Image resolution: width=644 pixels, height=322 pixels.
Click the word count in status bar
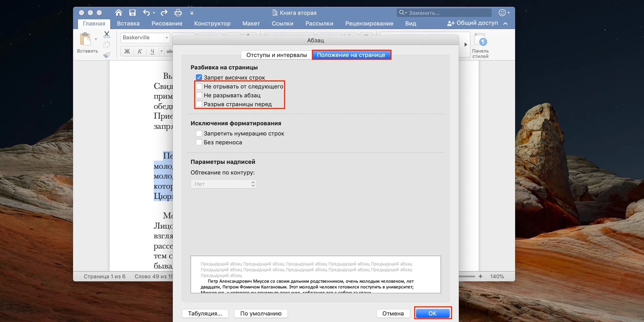[x=154, y=276]
